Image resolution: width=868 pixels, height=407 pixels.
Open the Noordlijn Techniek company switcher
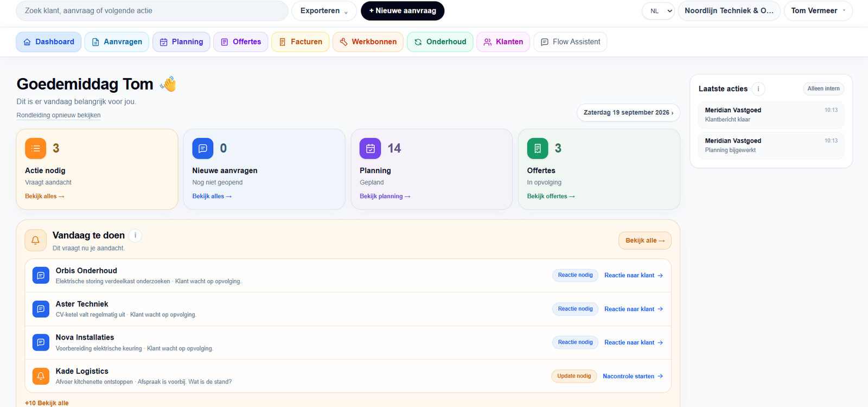pyautogui.click(x=729, y=11)
